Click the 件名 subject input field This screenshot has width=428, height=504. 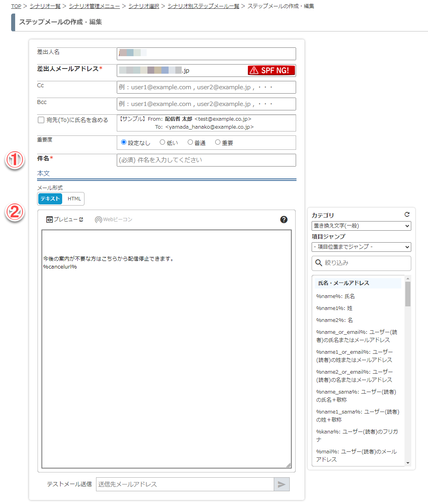tap(206, 160)
